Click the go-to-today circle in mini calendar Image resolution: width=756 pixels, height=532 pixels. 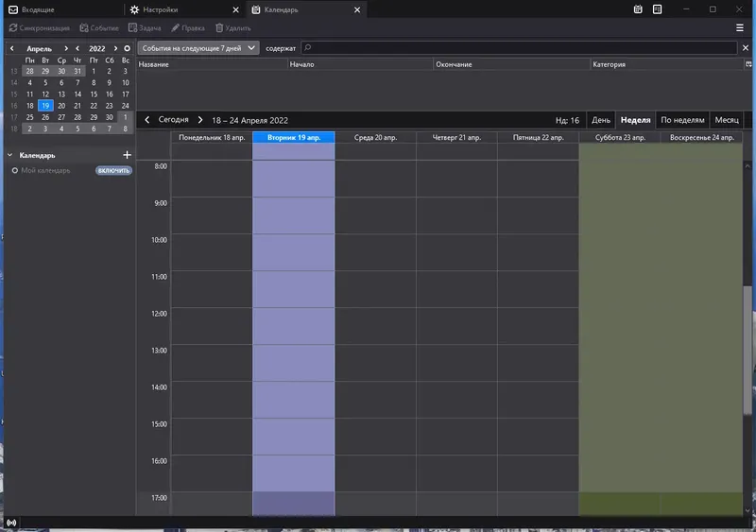point(127,49)
